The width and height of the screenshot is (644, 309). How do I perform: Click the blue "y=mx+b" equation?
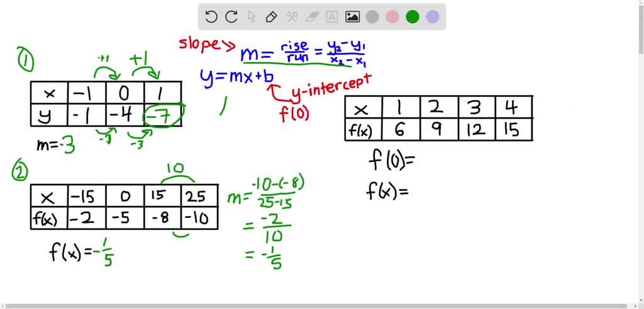coord(236,77)
